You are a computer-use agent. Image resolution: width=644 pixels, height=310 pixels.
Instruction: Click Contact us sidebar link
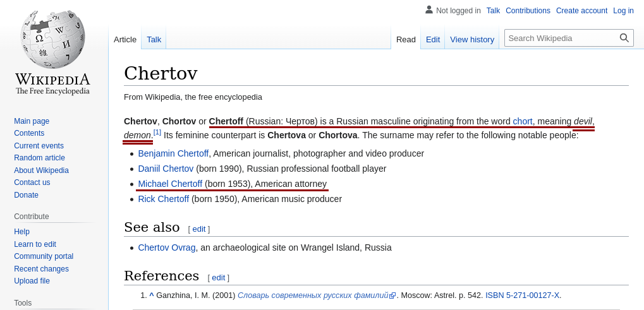[x=32, y=182]
